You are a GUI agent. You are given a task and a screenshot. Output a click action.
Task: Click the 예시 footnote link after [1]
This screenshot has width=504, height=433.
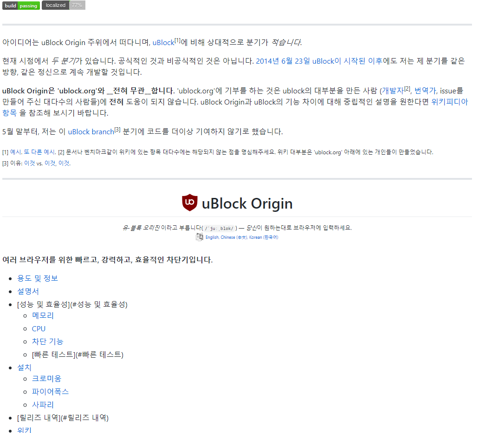point(15,152)
